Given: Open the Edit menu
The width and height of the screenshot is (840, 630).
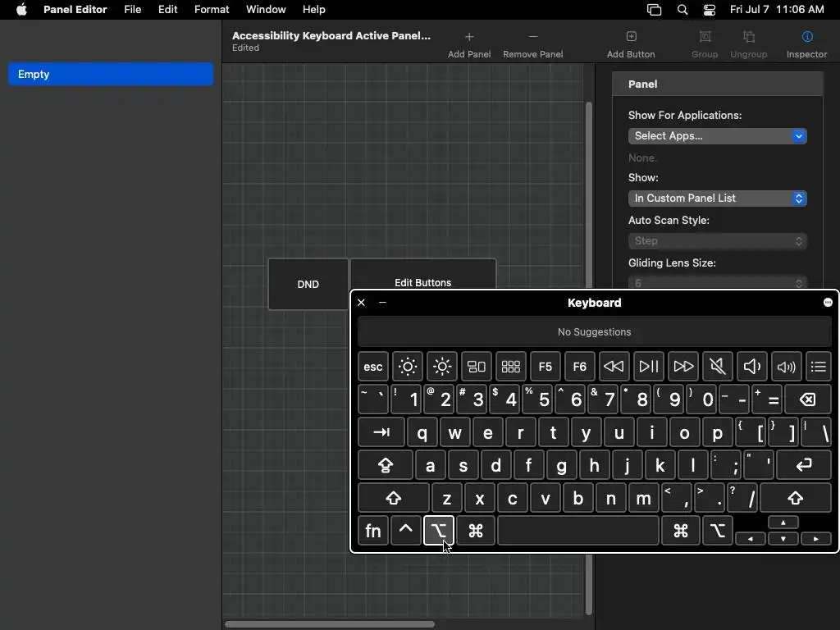Looking at the screenshot, I should pyautogui.click(x=167, y=10).
